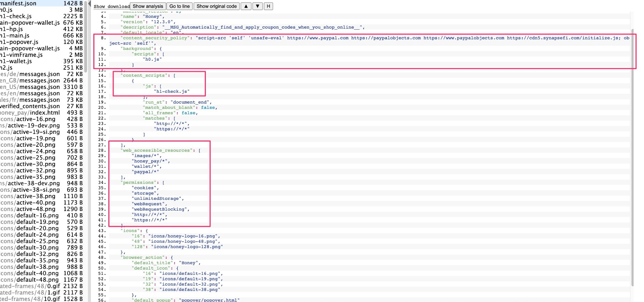This screenshot has height=302, width=644.
Task: Click the code viewer vertical scrollbar
Action: click(x=633, y=157)
